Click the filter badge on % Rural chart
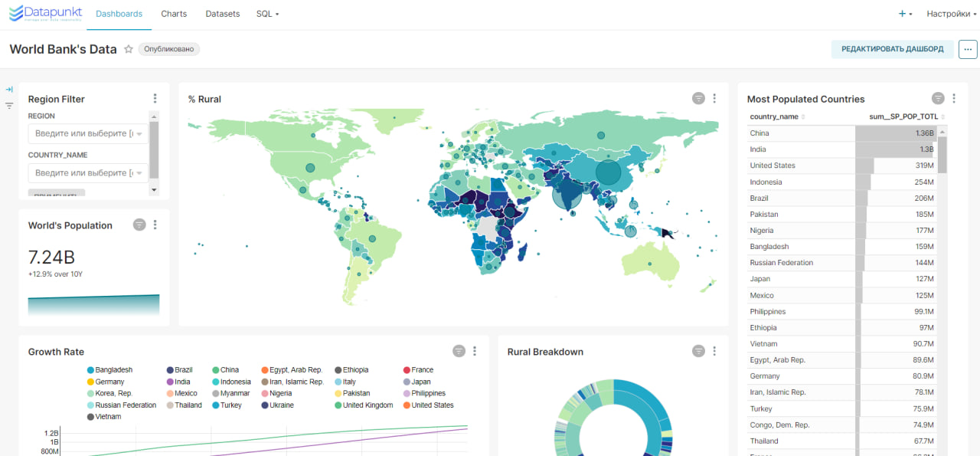 tap(698, 98)
